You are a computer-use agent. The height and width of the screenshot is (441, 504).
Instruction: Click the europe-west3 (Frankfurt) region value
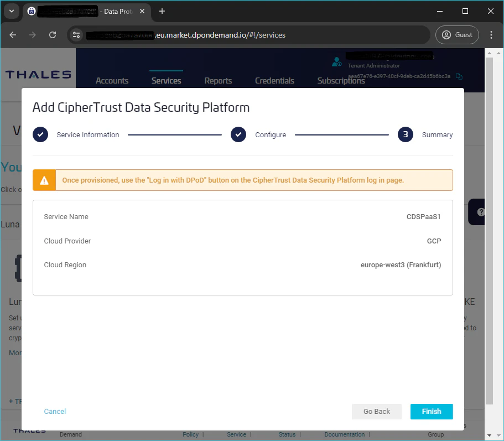point(401,265)
